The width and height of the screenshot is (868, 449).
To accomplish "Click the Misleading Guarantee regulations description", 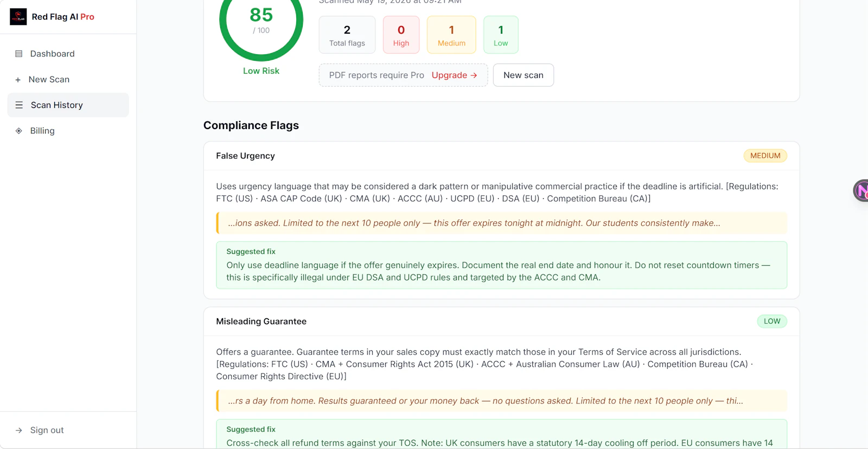I will 484,364.
